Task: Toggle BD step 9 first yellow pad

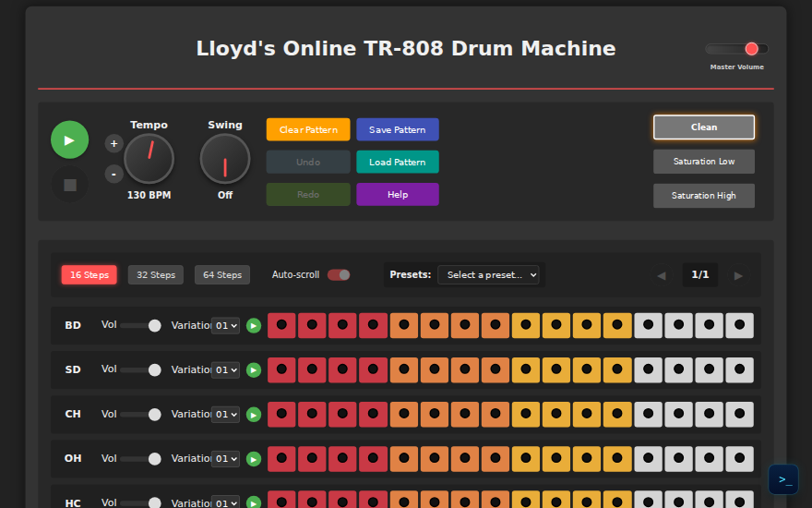Action: click(526, 325)
